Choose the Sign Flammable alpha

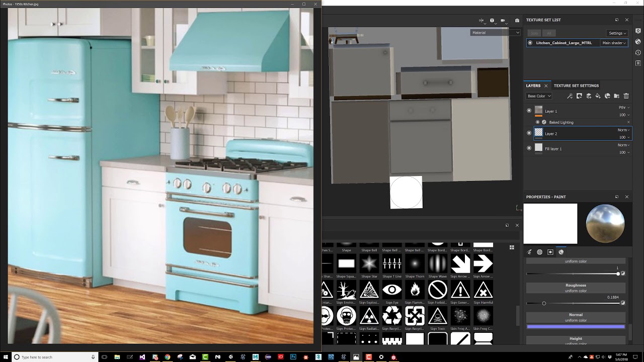(x=415, y=290)
